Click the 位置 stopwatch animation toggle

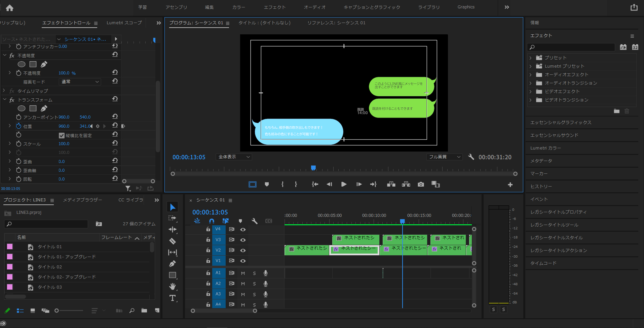[x=19, y=126]
